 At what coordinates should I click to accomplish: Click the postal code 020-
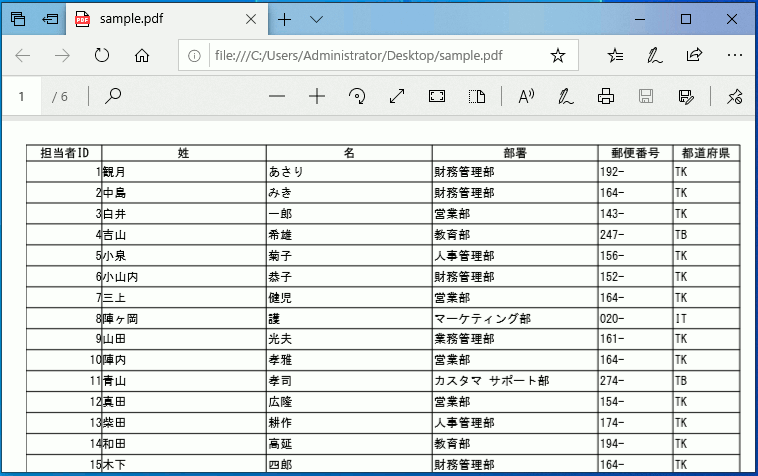point(612,319)
